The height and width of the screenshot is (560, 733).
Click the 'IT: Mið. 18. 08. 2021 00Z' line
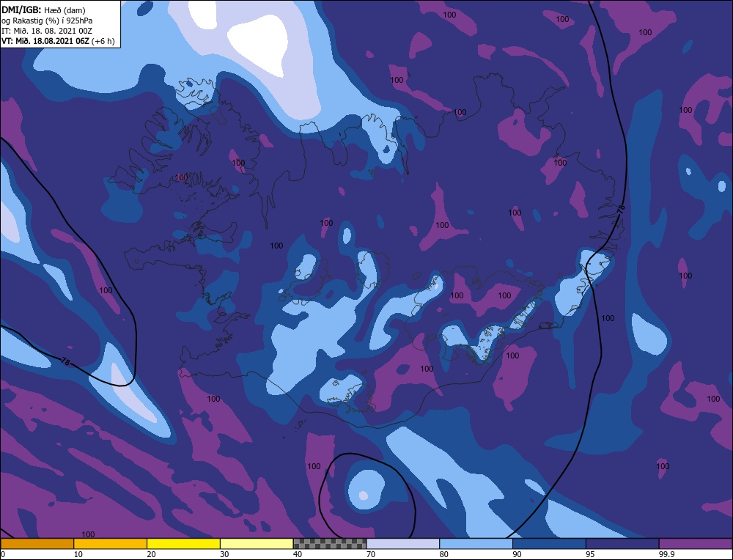(47, 31)
